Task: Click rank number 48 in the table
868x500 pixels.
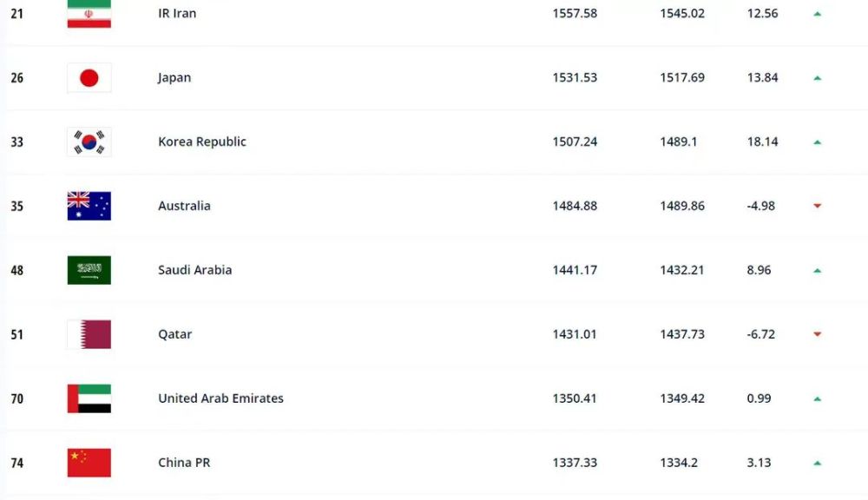Action: coord(17,270)
